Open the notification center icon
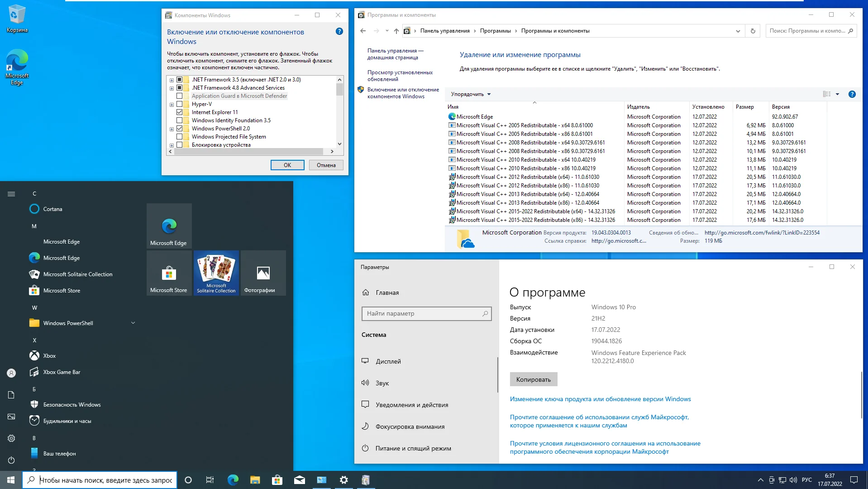Screen dimensions: 868x489 (854, 480)
